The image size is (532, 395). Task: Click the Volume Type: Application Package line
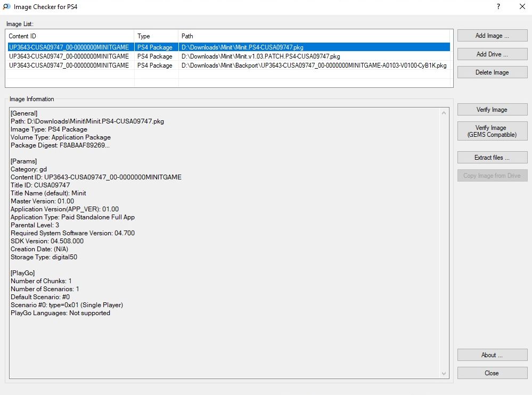tap(61, 137)
